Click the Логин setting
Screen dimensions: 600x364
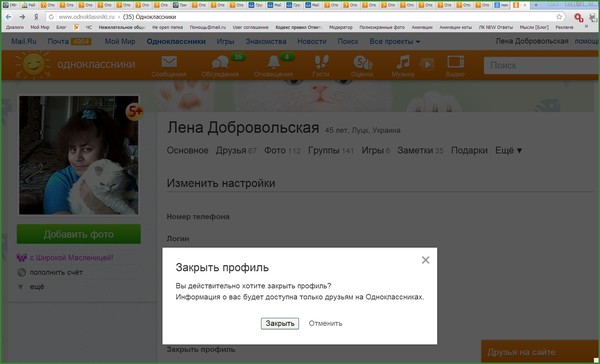(x=178, y=239)
